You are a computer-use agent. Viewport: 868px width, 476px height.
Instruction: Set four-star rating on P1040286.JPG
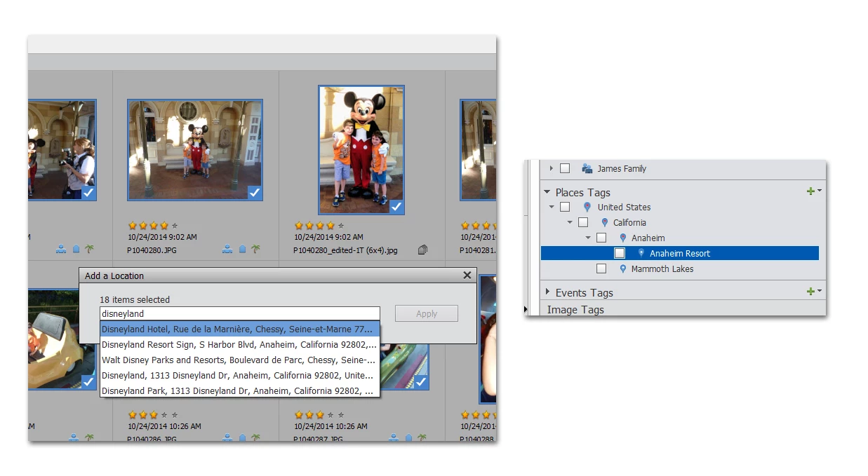point(163,415)
